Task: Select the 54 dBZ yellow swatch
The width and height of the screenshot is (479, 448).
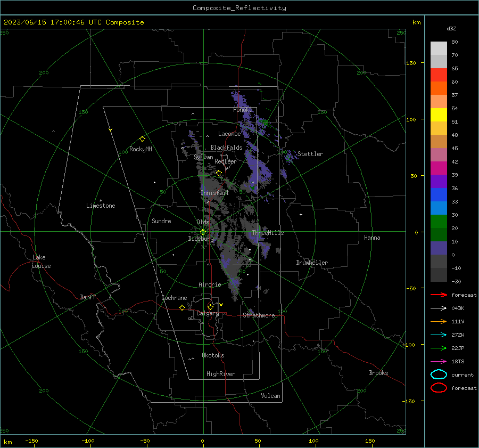Action: click(x=439, y=115)
